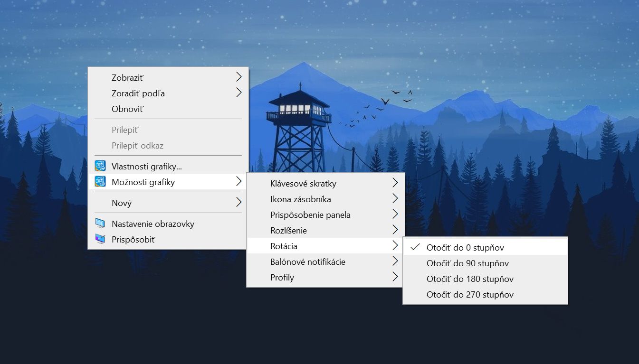The width and height of the screenshot is (639, 364).
Task: Click the personalization icon beside Prispôsobiť
Action: (100, 239)
